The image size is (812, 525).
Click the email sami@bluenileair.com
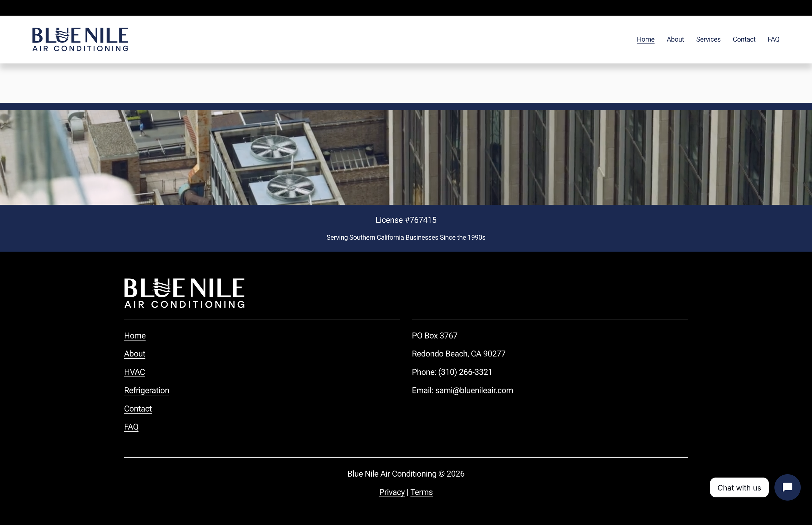pyautogui.click(x=474, y=391)
